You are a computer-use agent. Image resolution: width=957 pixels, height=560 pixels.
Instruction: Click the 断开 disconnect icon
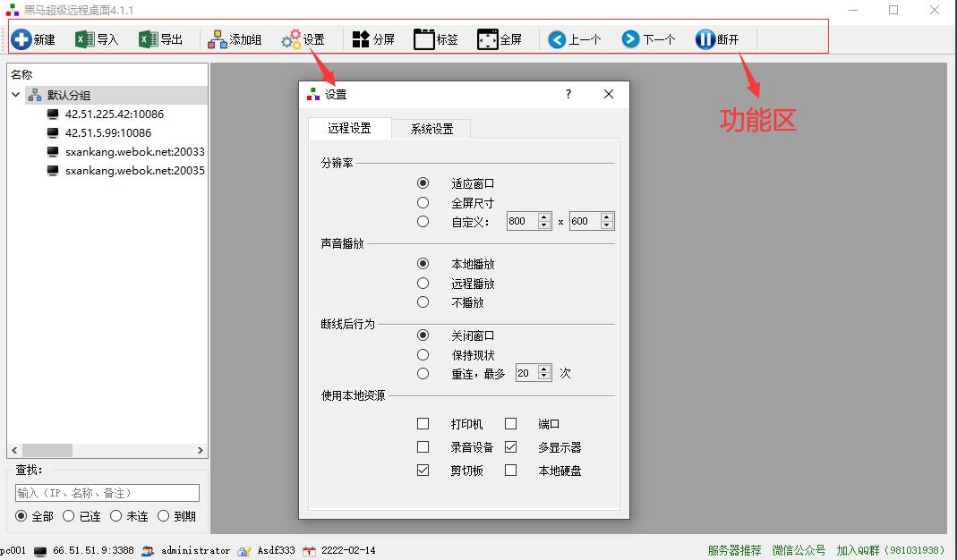coord(705,39)
